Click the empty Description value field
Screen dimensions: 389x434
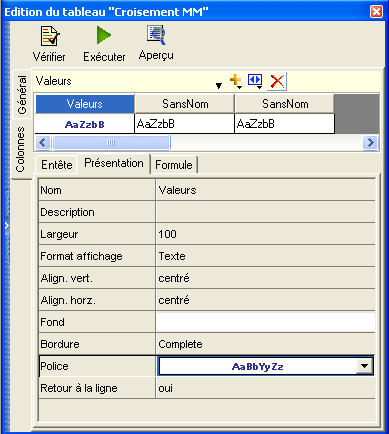[x=265, y=212]
